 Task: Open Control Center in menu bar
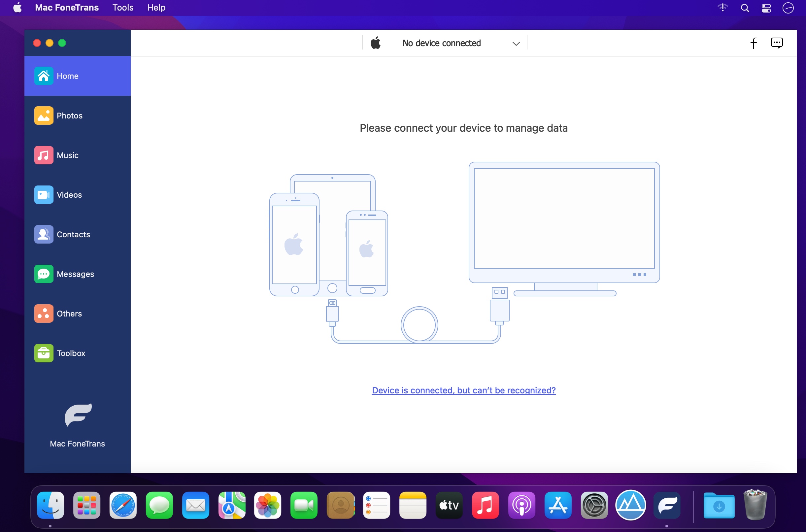766,8
